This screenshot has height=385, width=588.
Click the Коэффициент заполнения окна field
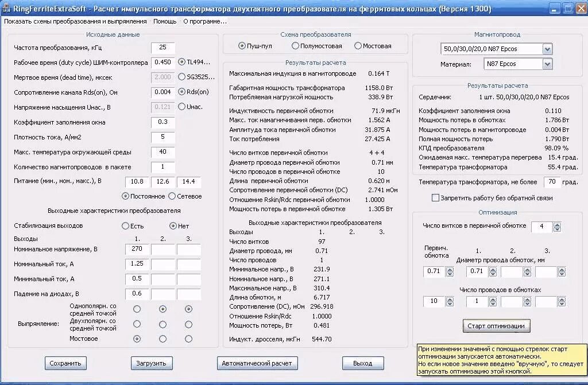click(163, 122)
